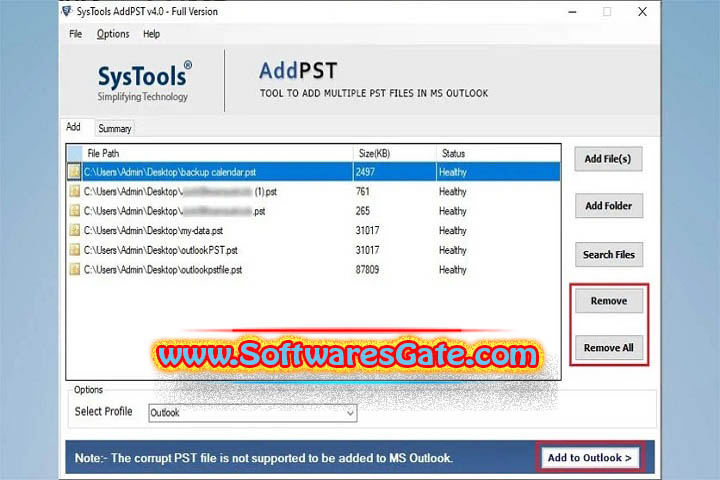Click the size value 265
Viewport: 720px width, 480px height.
coord(363,211)
